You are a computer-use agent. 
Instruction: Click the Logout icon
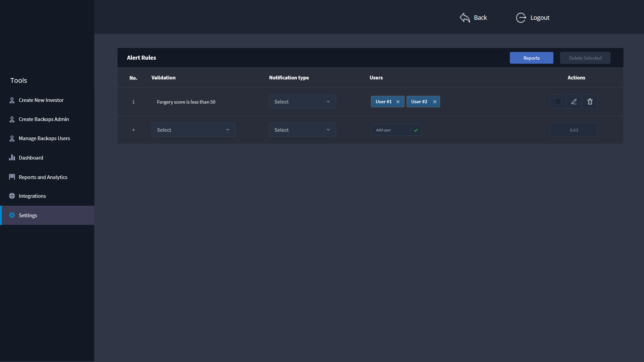click(x=521, y=17)
